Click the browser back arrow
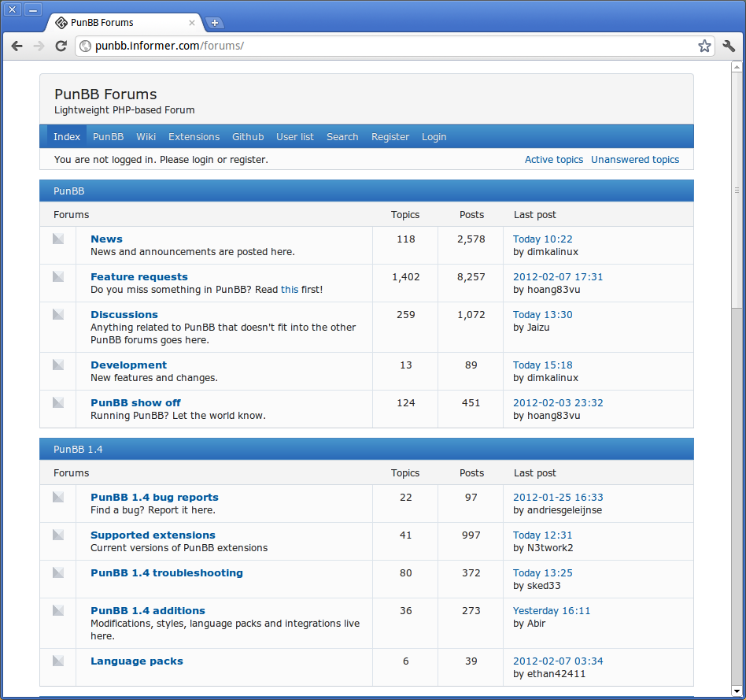Image resolution: width=746 pixels, height=700 pixels. tap(17, 46)
